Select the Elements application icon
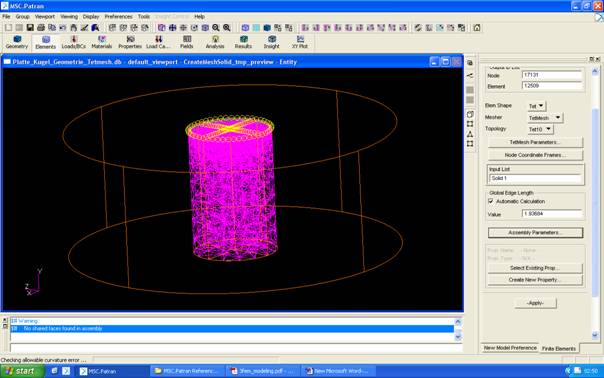 click(x=45, y=42)
